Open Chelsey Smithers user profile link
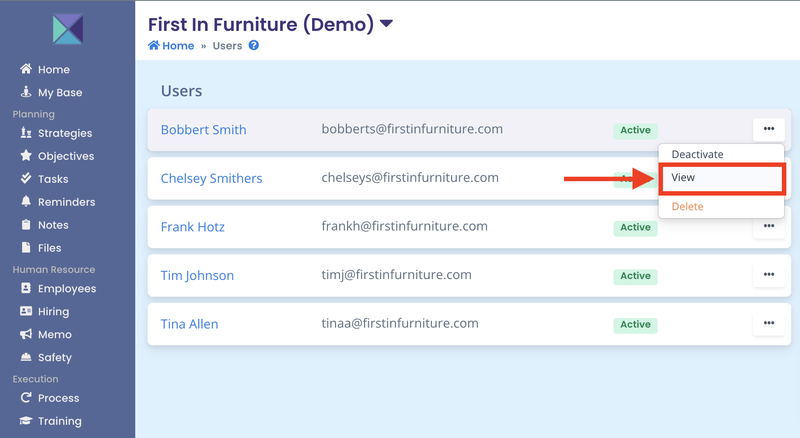800x438 pixels. pos(211,179)
